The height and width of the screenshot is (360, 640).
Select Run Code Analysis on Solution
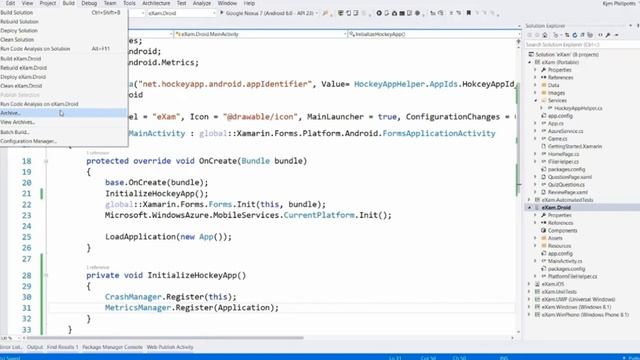[63, 49]
